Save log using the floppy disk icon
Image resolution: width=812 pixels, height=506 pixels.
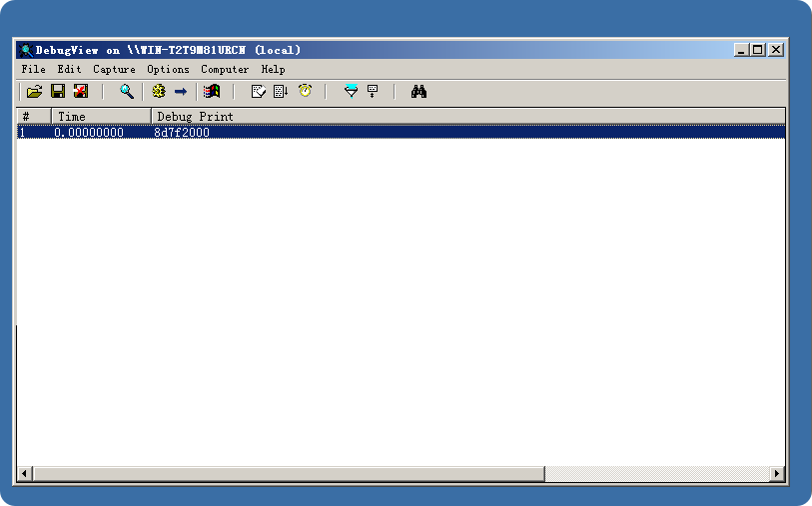(58, 92)
